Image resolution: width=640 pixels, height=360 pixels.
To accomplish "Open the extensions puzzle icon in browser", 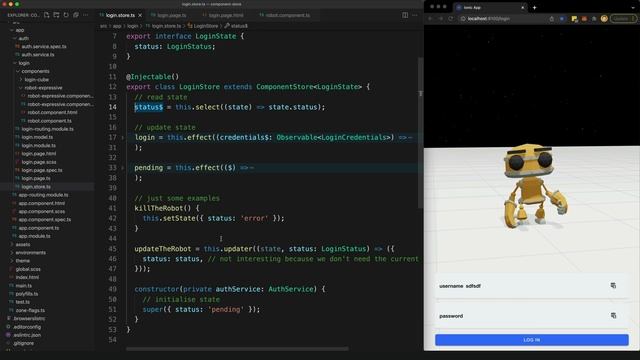I will pyautogui.click(x=594, y=19).
